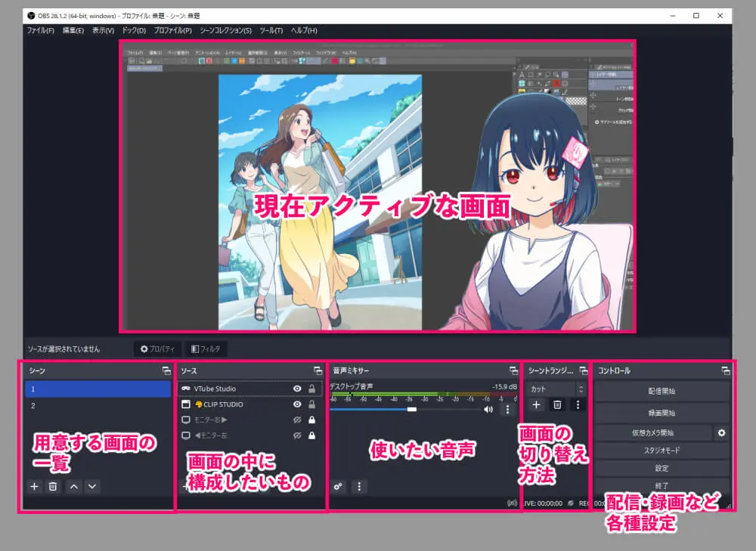
Task: Click the デスクトップ音声 label in the mixer
Action: [352, 387]
